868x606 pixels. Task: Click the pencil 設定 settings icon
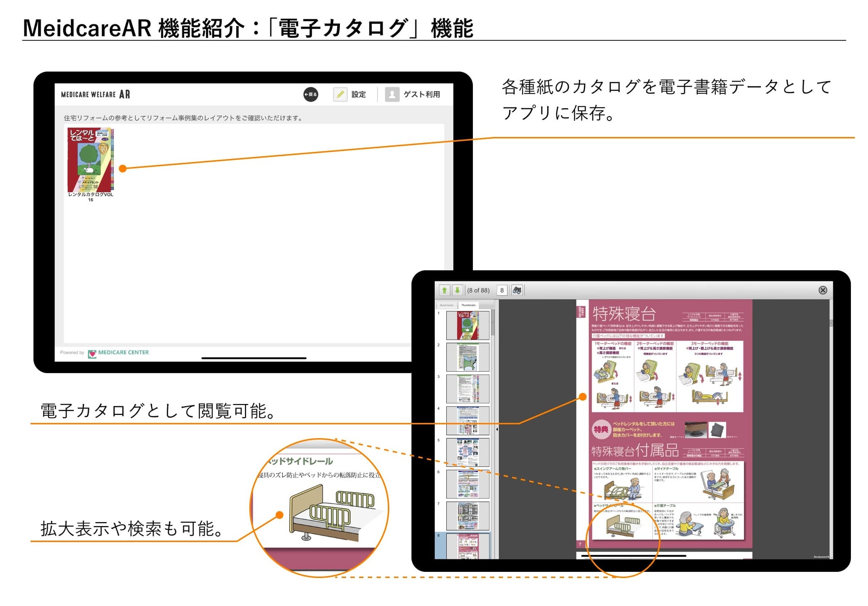tap(340, 94)
